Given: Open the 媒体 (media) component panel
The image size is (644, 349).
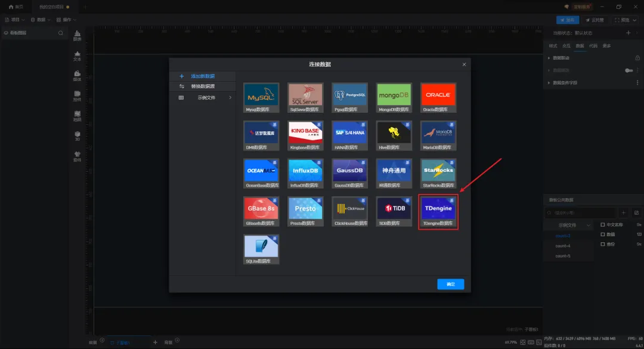Looking at the screenshot, I should (77, 76).
